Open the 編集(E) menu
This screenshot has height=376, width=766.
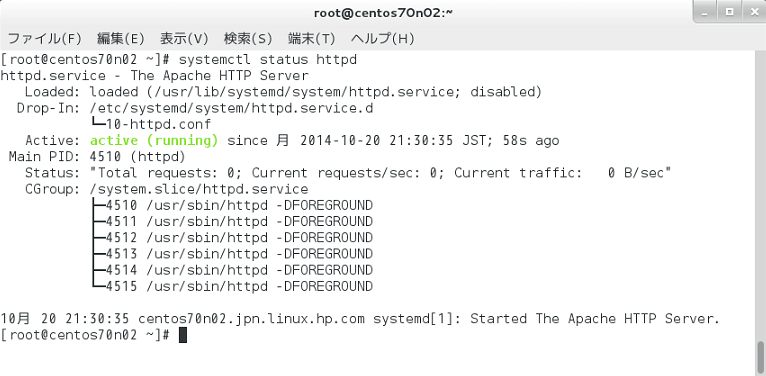120,38
